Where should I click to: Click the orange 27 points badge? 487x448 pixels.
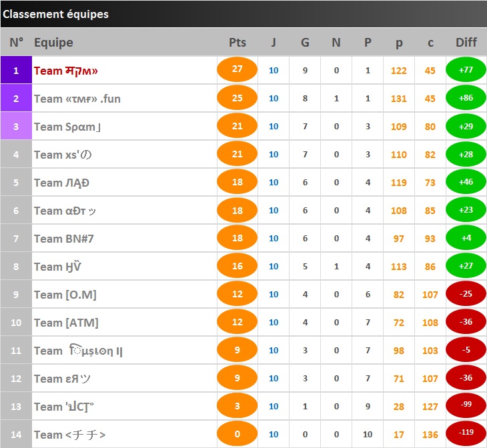pyautogui.click(x=237, y=69)
